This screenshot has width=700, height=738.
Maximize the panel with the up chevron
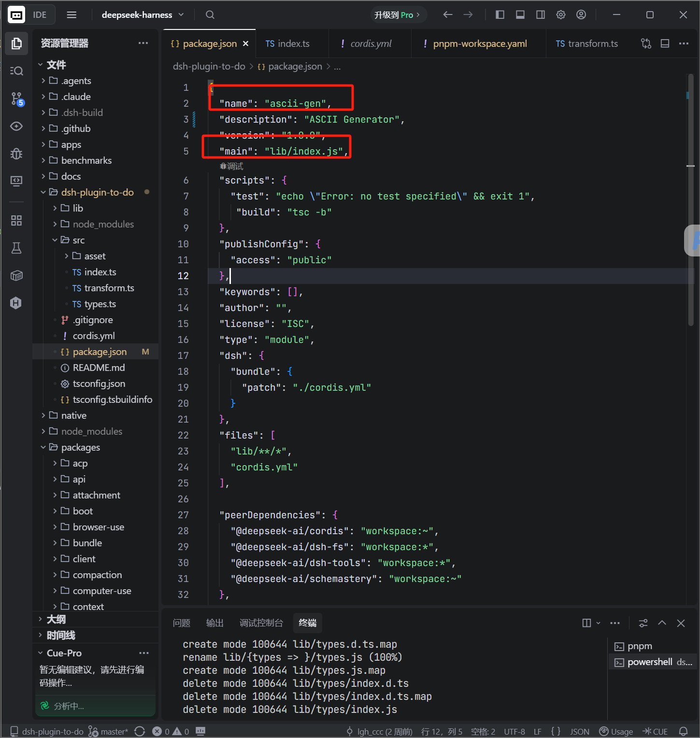coord(662,623)
